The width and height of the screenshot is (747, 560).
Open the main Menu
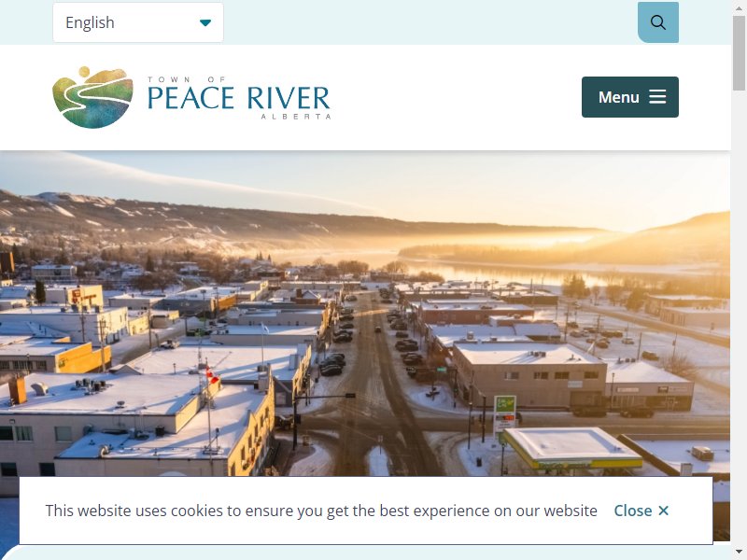(x=629, y=97)
